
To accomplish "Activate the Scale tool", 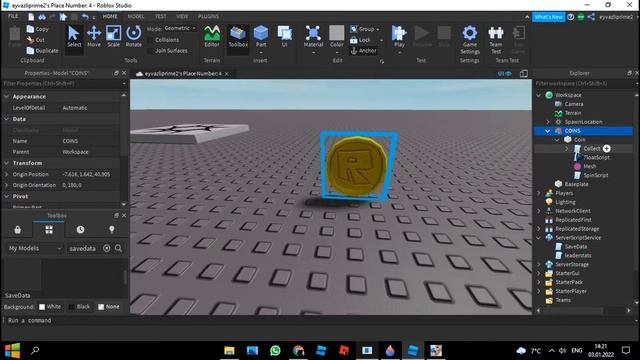I will click(113, 36).
